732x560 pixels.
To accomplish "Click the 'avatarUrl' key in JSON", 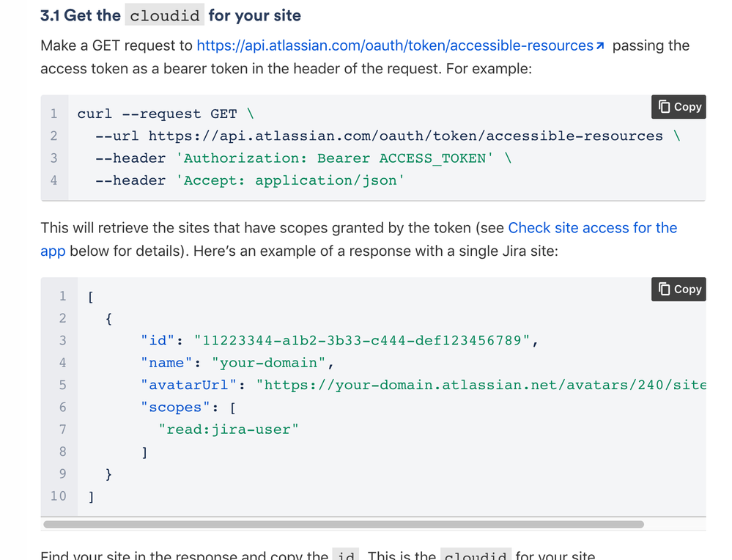I will [188, 386].
